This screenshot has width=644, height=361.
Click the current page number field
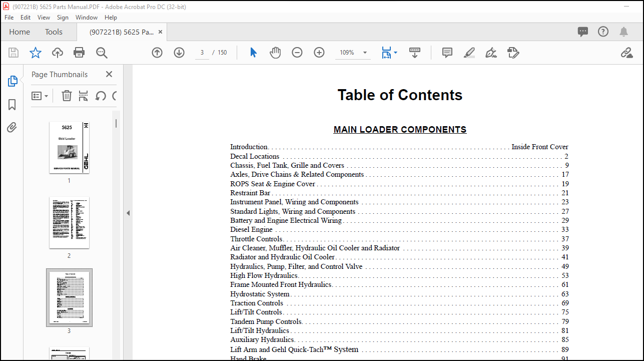pyautogui.click(x=202, y=53)
